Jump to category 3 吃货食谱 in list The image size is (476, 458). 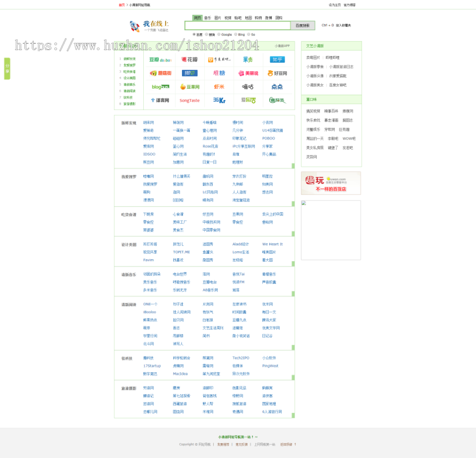(x=130, y=71)
